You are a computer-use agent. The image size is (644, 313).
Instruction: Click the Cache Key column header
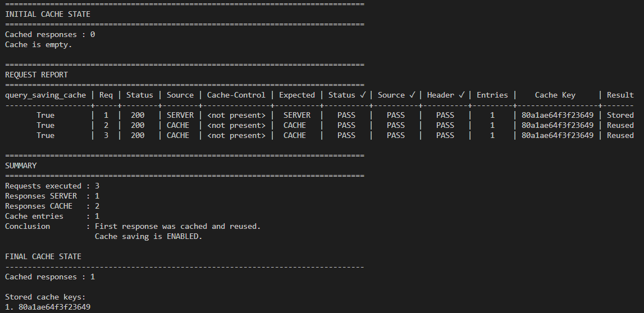coord(555,95)
